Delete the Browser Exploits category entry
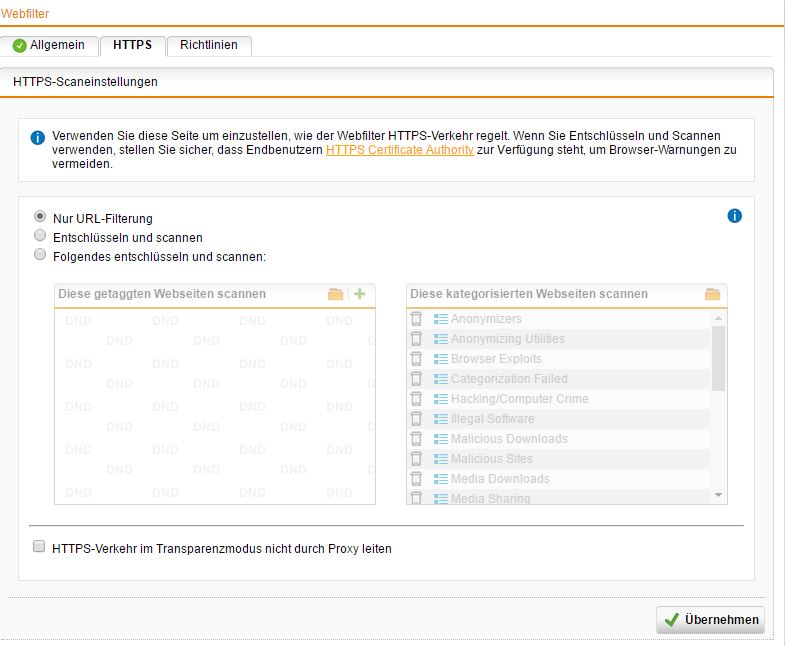 [x=417, y=359]
